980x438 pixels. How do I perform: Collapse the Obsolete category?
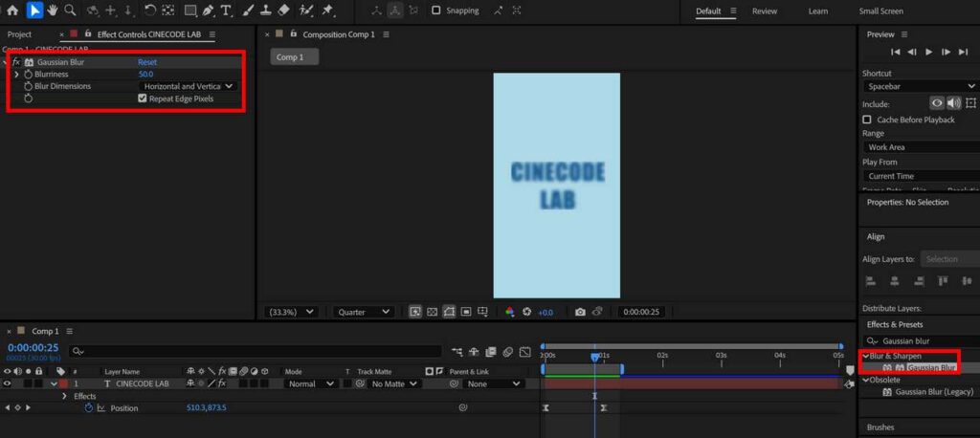click(865, 380)
